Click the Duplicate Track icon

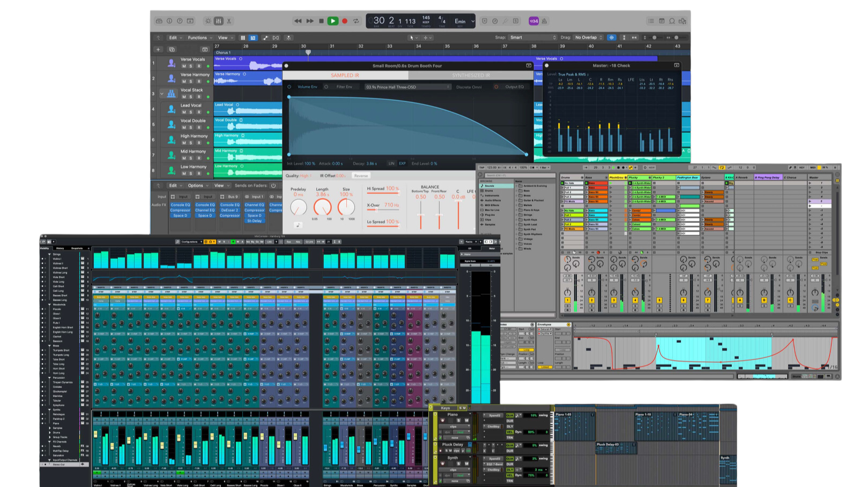[172, 49]
